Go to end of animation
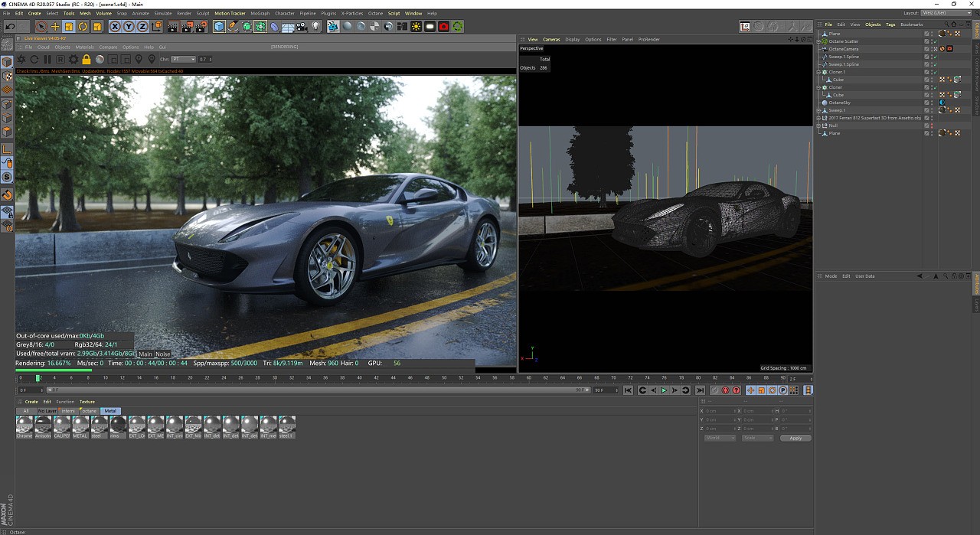This screenshot has height=535, width=980. point(700,390)
